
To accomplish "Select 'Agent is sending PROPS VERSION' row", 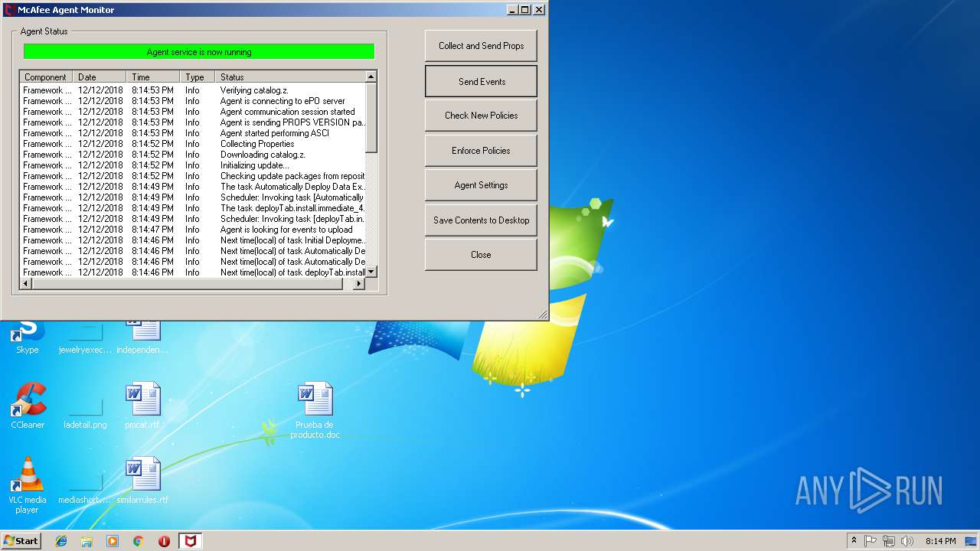I will point(193,122).
